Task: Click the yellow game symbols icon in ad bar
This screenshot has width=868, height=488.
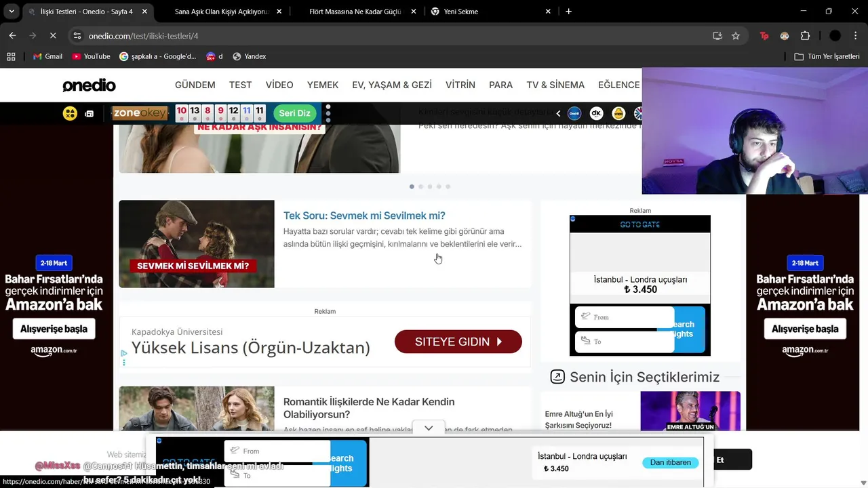Action: (70, 113)
